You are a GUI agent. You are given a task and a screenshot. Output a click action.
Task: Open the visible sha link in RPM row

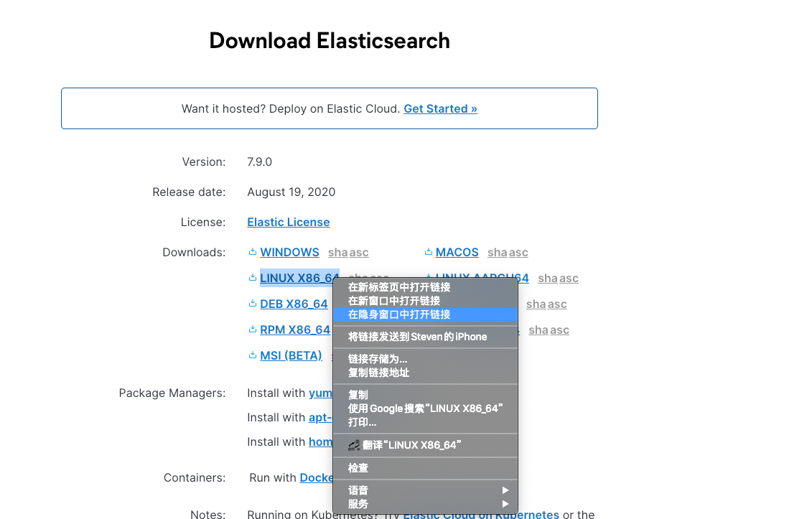[538, 330]
